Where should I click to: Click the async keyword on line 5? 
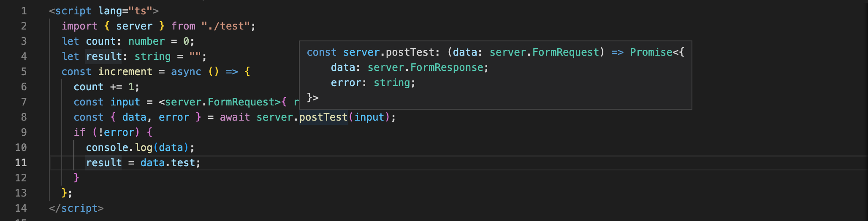click(x=186, y=72)
